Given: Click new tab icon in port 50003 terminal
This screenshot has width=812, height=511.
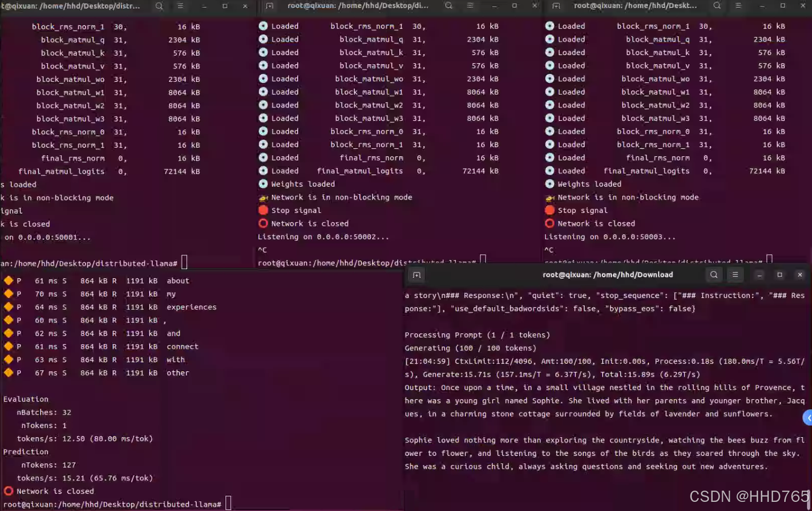Looking at the screenshot, I should click(556, 5).
